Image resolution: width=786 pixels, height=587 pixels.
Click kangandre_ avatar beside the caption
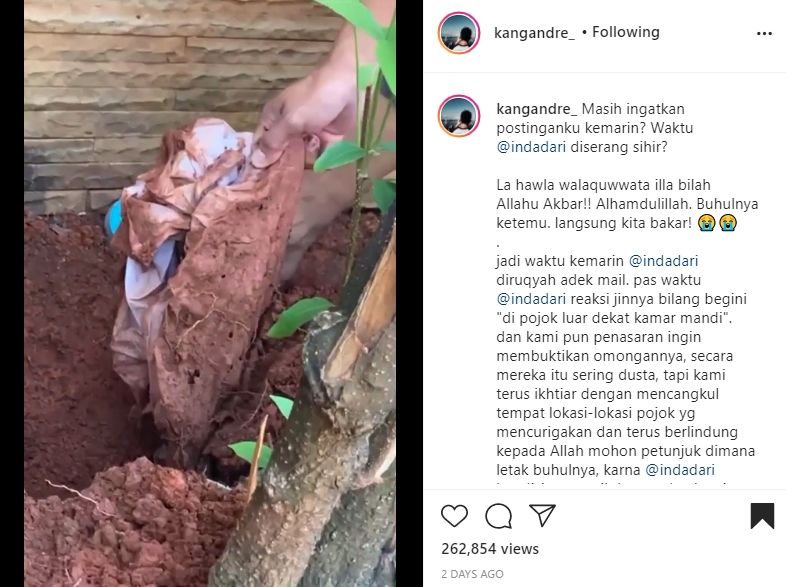(x=459, y=115)
